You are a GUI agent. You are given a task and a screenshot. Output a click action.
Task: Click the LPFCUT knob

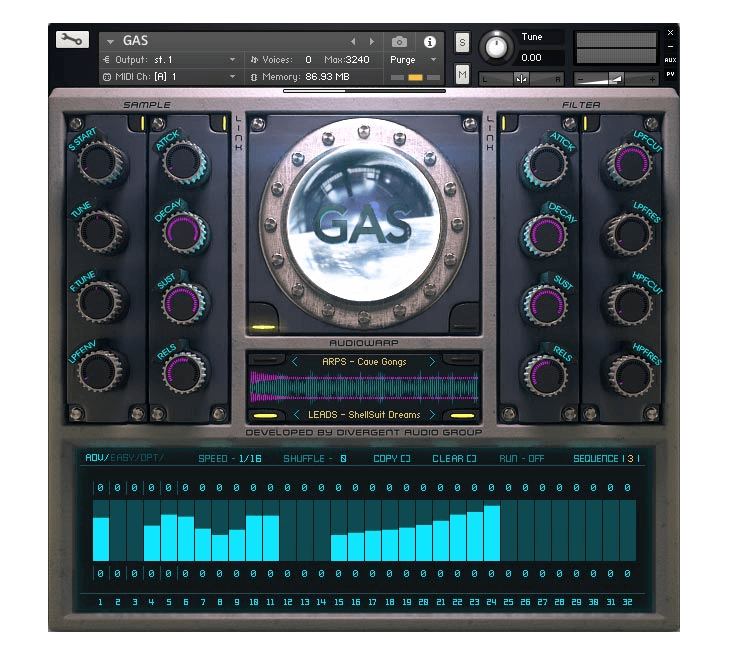[x=630, y=164]
